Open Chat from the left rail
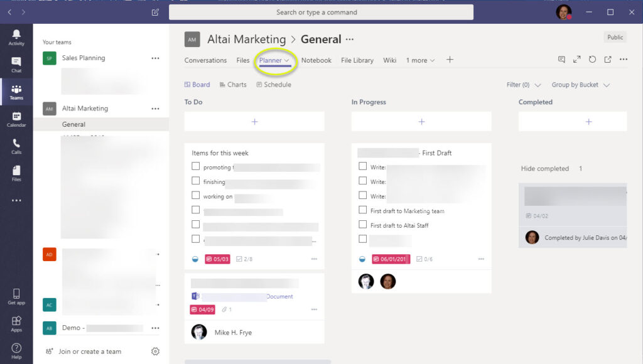 16,64
